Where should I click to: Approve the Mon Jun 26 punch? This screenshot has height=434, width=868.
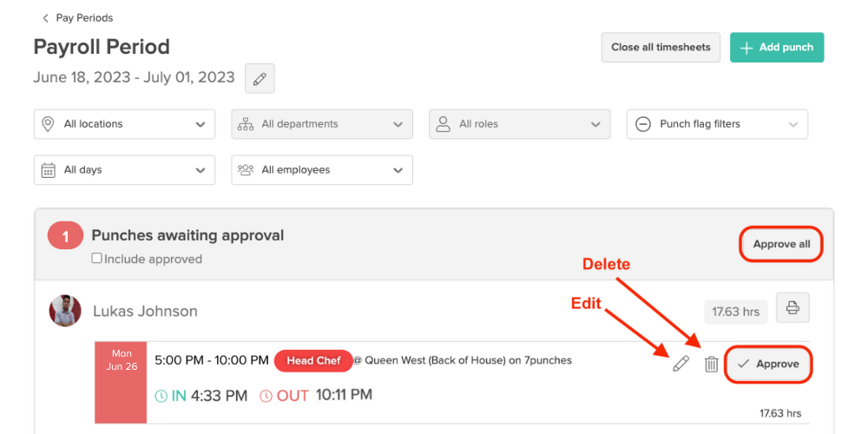click(768, 365)
